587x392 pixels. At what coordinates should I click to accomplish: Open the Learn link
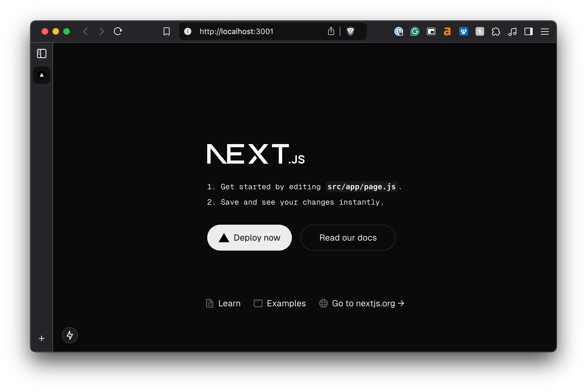pos(223,303)
